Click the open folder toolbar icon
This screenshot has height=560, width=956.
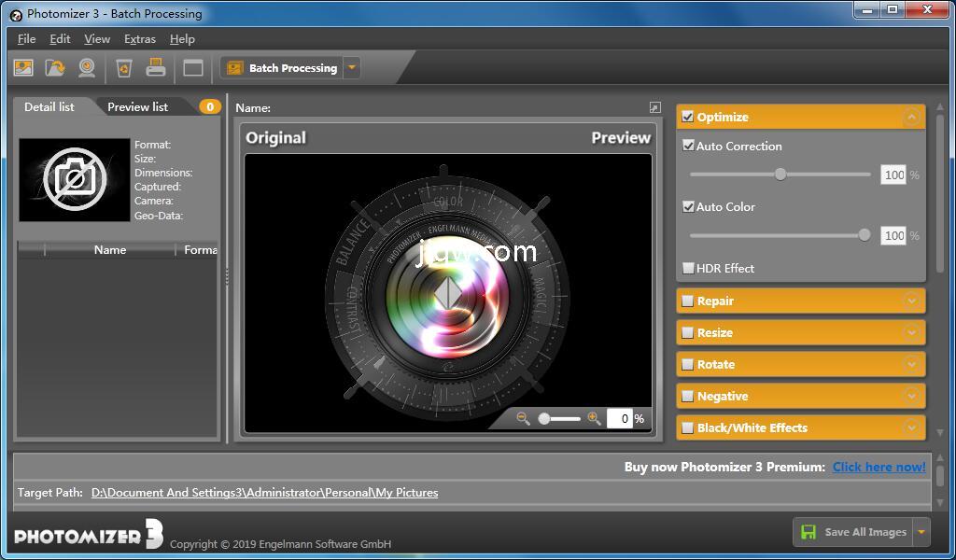point(55,67)
